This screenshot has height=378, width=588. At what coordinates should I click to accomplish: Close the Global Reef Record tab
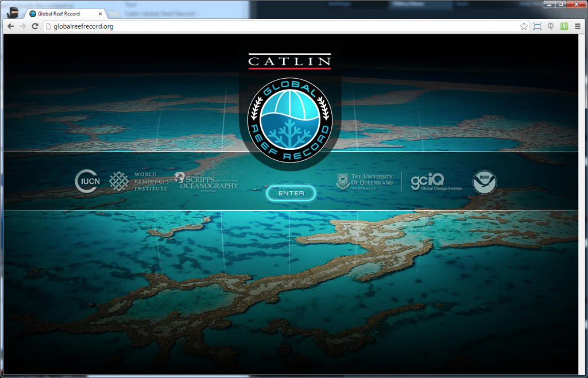(100, 14)
